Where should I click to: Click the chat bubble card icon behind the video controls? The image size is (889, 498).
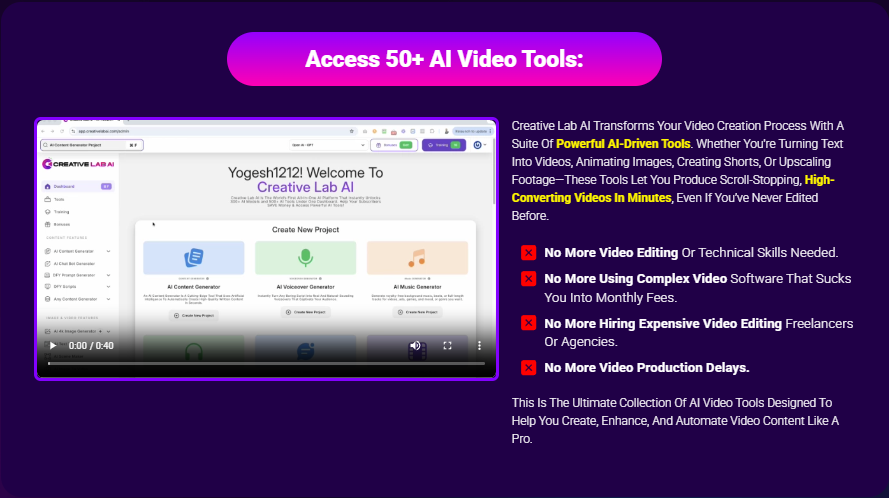pos(306,352)
